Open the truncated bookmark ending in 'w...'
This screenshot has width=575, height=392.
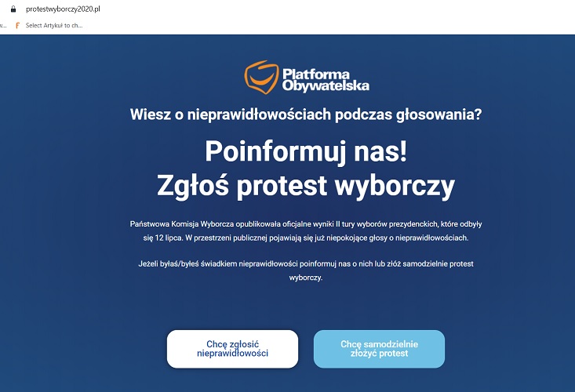click(x=3, y=25)
